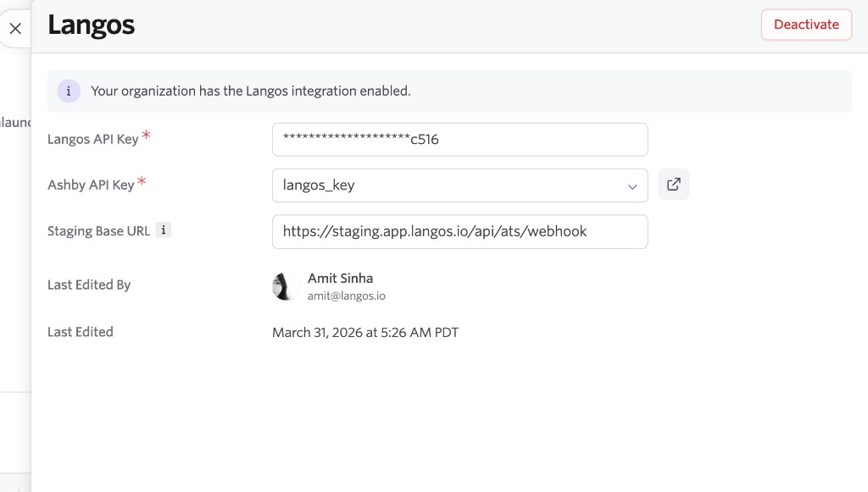Open Ashby API key external link icon

[673, 184]
